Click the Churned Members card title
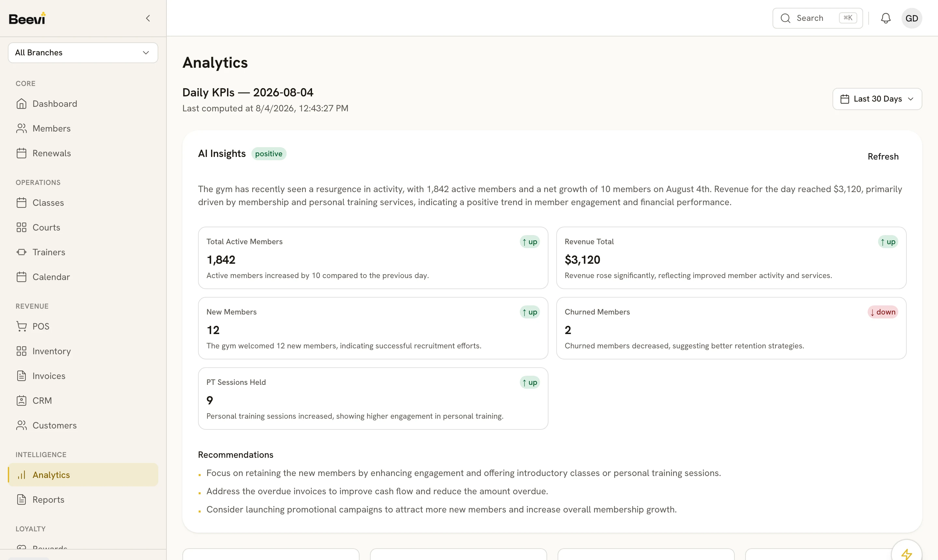938x560 pixels. (597, 312)
